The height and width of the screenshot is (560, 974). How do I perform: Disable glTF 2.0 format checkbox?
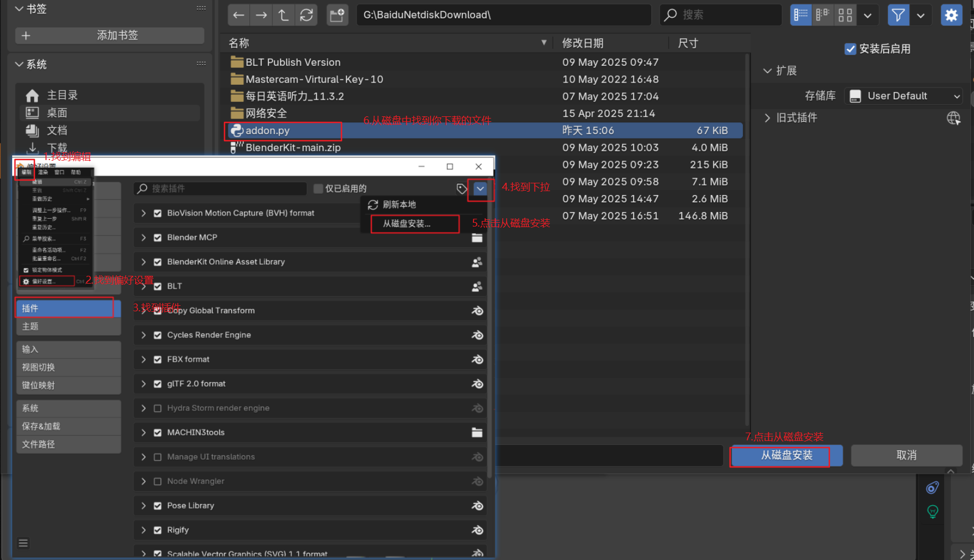point(157,384)
